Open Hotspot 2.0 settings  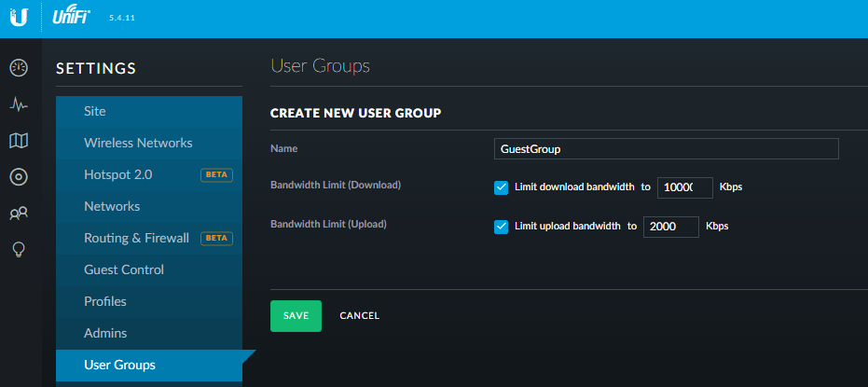click(117, 174)
